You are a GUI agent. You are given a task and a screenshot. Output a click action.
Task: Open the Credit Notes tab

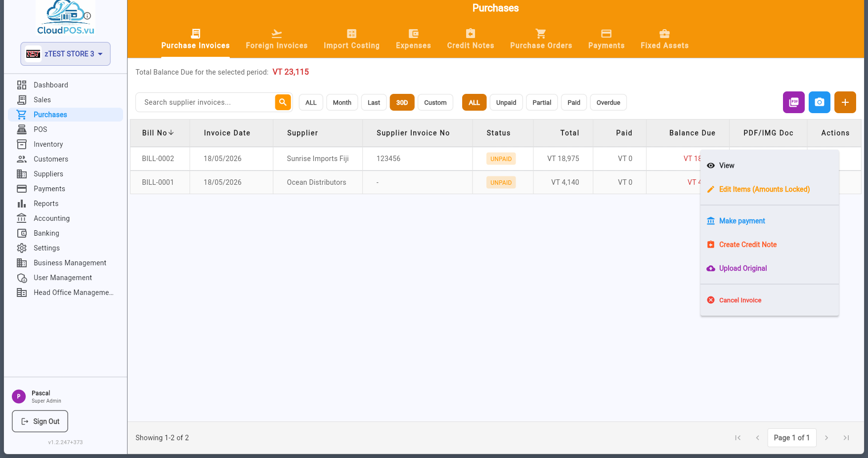tap(471, 40)
